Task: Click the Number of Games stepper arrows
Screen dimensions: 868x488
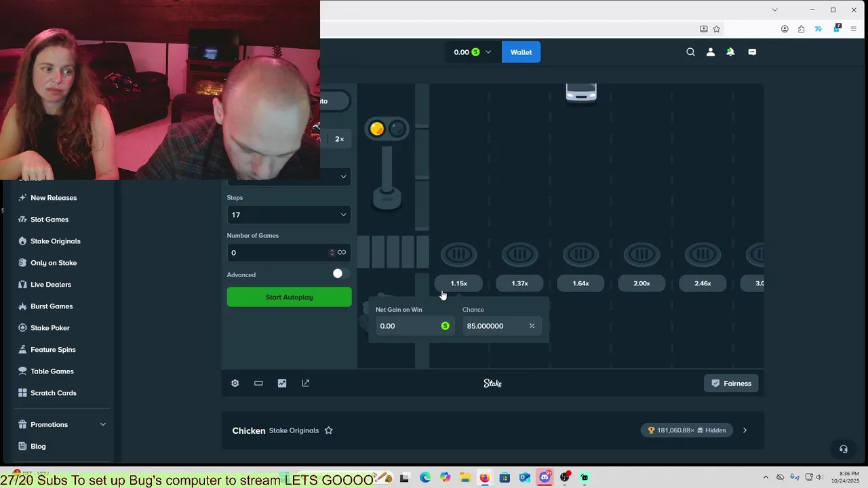Action: click(332, 253)
